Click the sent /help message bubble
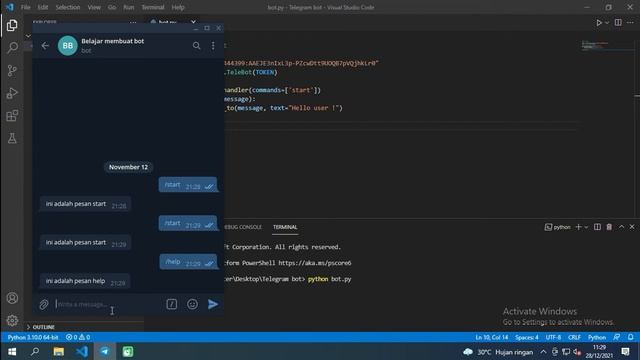The width and height of the screenshot is (640, 360). click(x=188, y=262)
